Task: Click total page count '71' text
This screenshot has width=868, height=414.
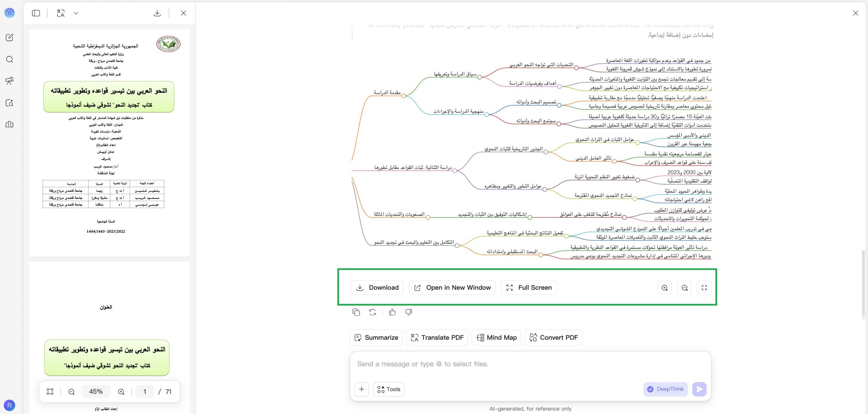Action: tap(169, 392)
